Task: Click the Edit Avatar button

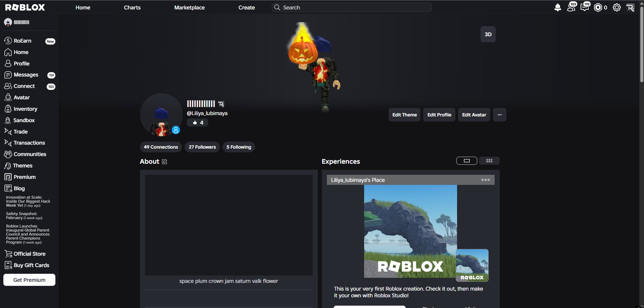Action: coord(474,115)
